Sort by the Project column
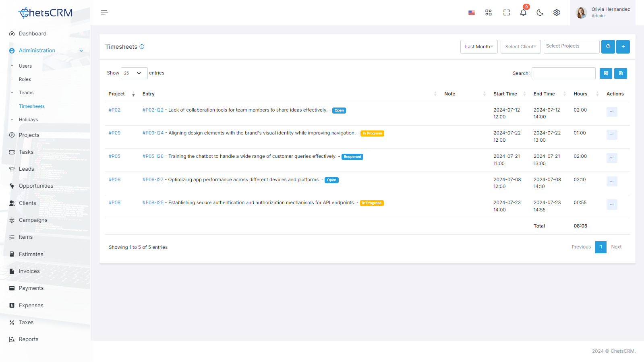The width and height of the screenshot is (644, 362). pyautogui.click(x=122, y=94)
